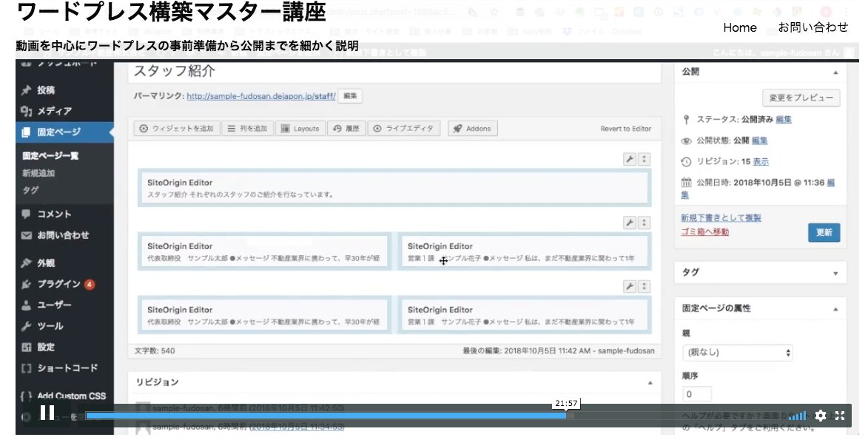Select 固定ページ一覧 submenu item

[x=50, y=156]
